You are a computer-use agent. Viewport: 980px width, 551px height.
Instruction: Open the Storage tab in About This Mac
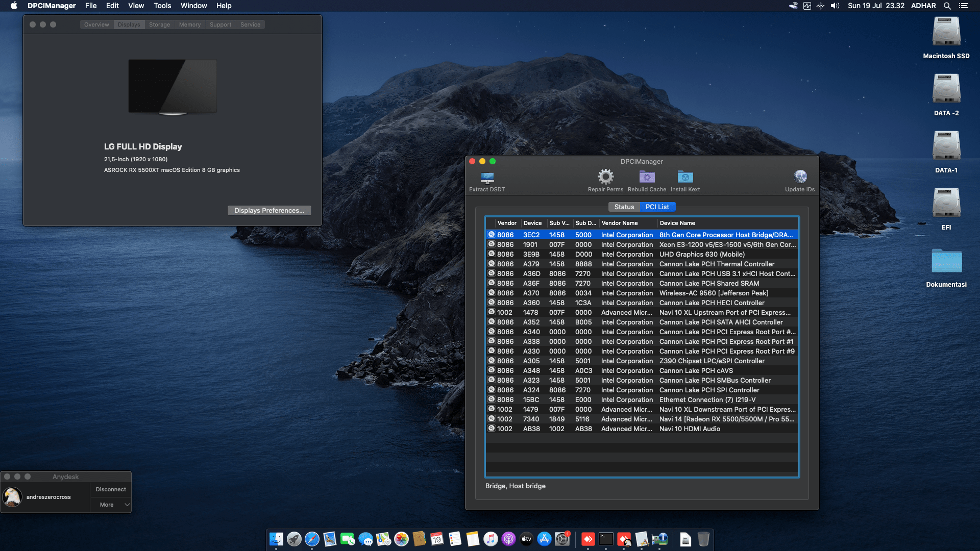(x=159, y=24)
